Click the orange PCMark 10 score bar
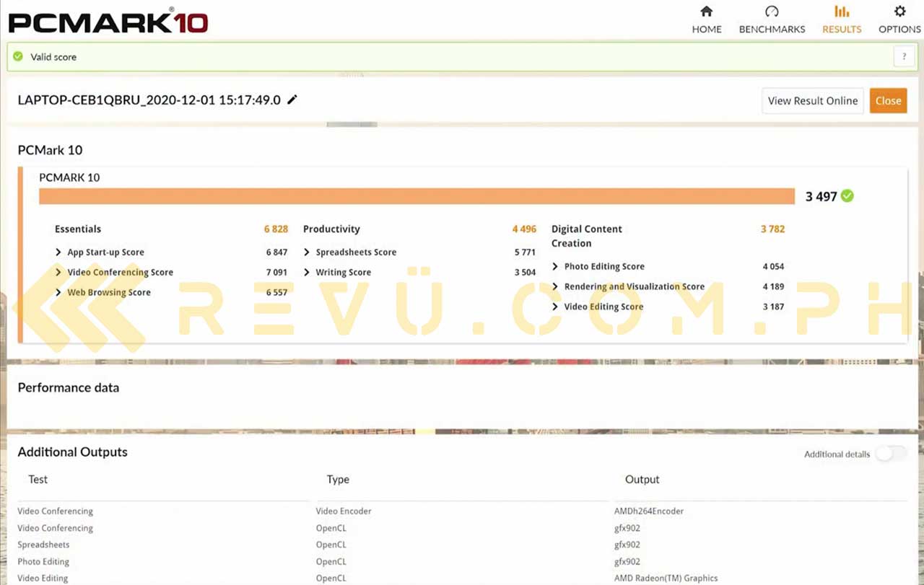 pyautogui.click(x=417, y=196)
